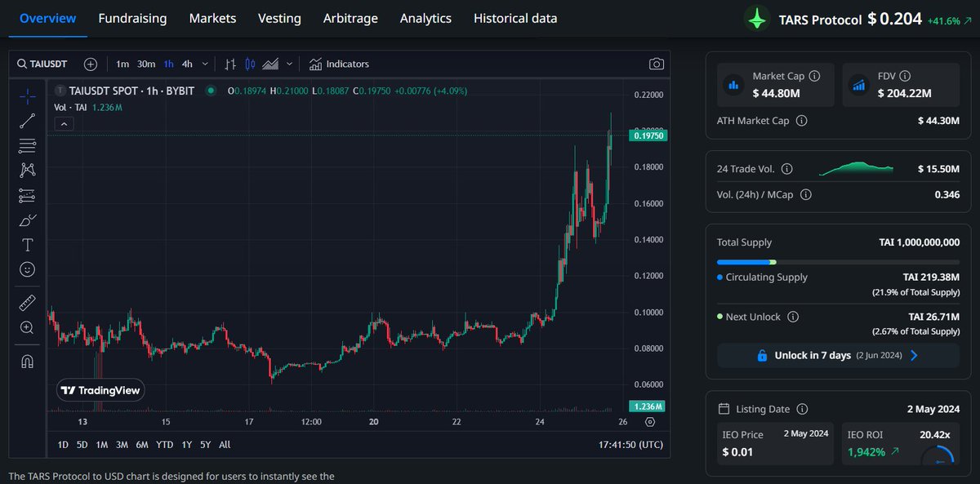Select the Measure ruler tool
Image resolution: width=980 pixels, height=484 pixels.
(x=27, y=302)
